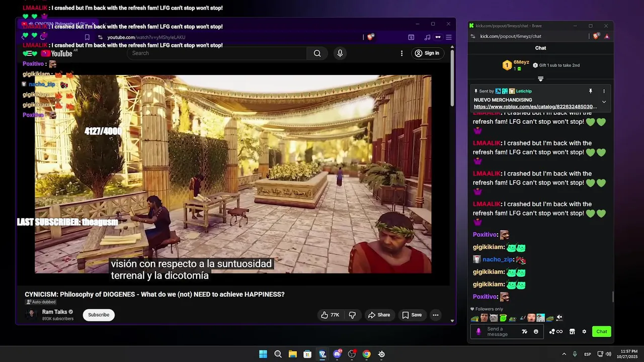Open the emoji smiley picker
644x362 pixels.
pos(536,331)
